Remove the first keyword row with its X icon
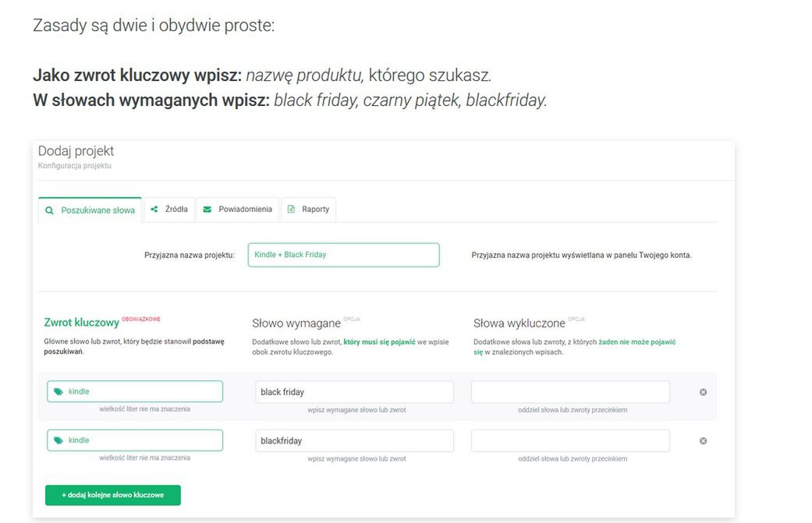This screenshot has width=812, height=523. (703, 392)
